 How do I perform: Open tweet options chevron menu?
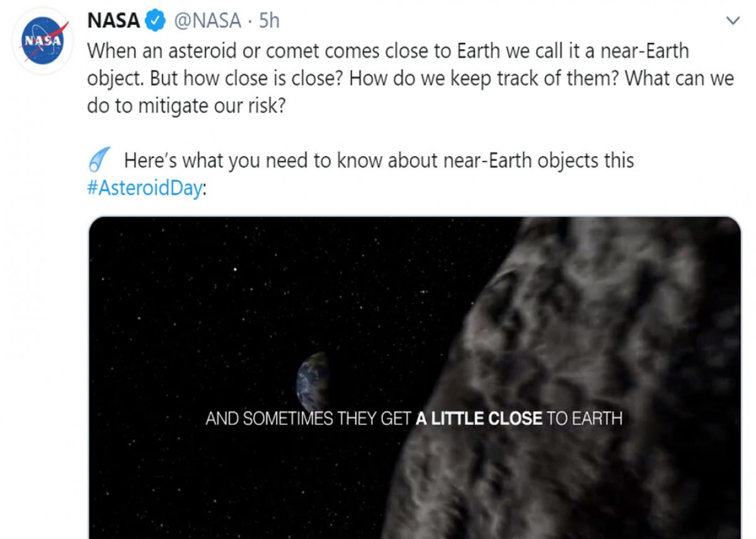pos(733,21)
